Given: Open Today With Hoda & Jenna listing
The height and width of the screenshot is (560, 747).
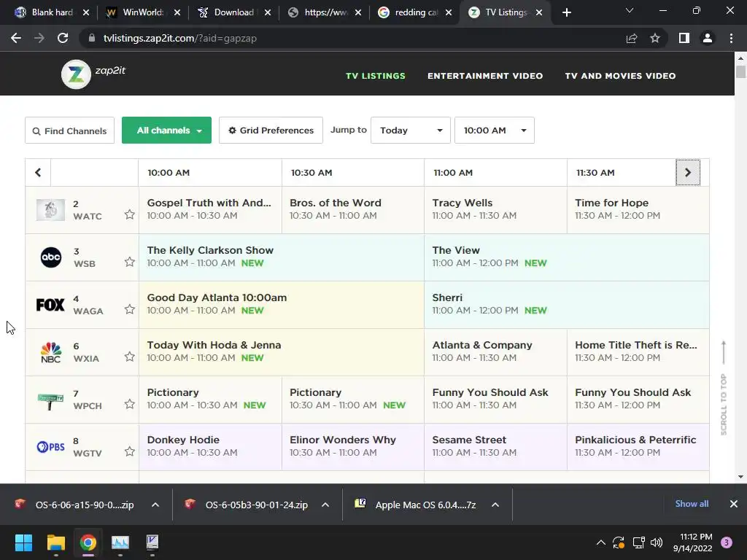Looking at the screenshot, I should [281, 352].
